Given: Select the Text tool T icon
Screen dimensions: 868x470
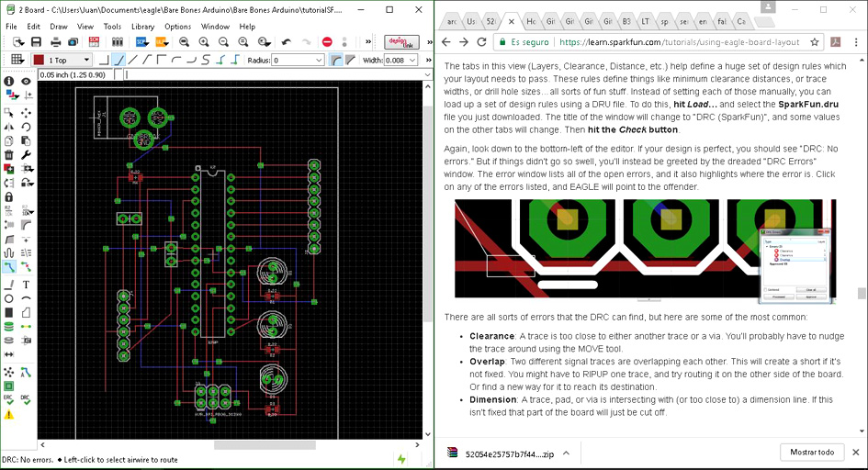Looking at the screenshot, I should point(26,285).
